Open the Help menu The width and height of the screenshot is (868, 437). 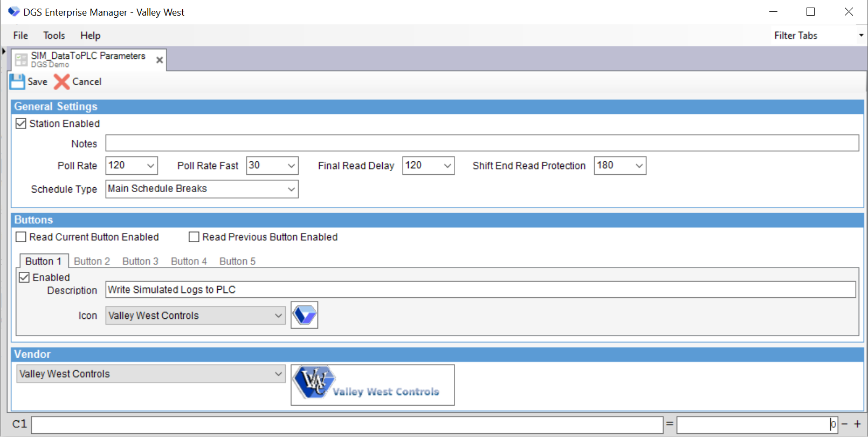click(90, 36)
